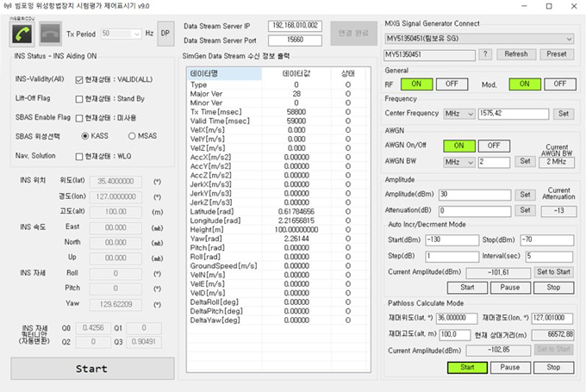The height and width of the screenshot is (392, 586).
Task: Turn AWGN OFF
Action: click(x=494, y=146)
